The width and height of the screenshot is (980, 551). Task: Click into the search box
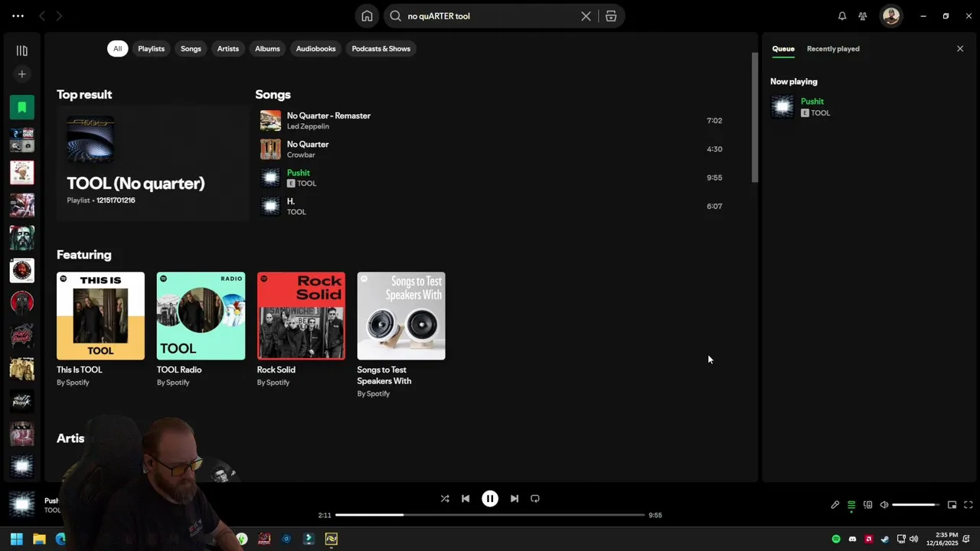(490, 16)
